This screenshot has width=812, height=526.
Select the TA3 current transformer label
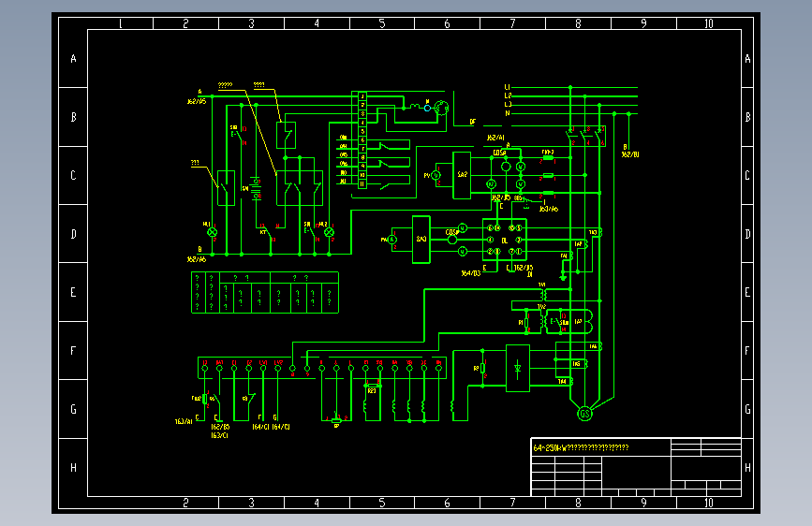pos(593,232)
